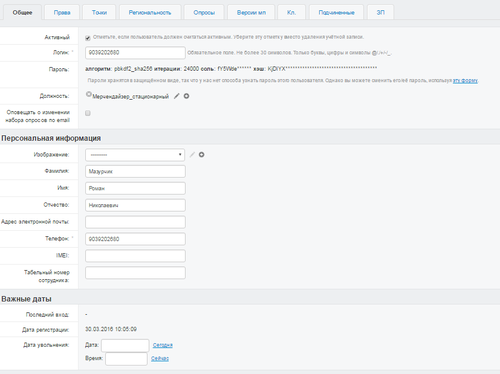Click the email address field
This screenshot has width=500, height=374.
pos(135,222)
